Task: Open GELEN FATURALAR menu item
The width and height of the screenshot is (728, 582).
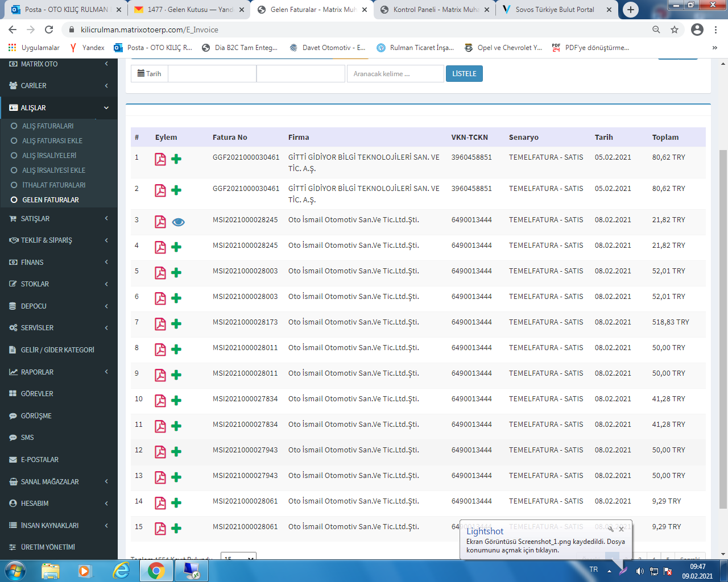Action: tap(51, 200)
